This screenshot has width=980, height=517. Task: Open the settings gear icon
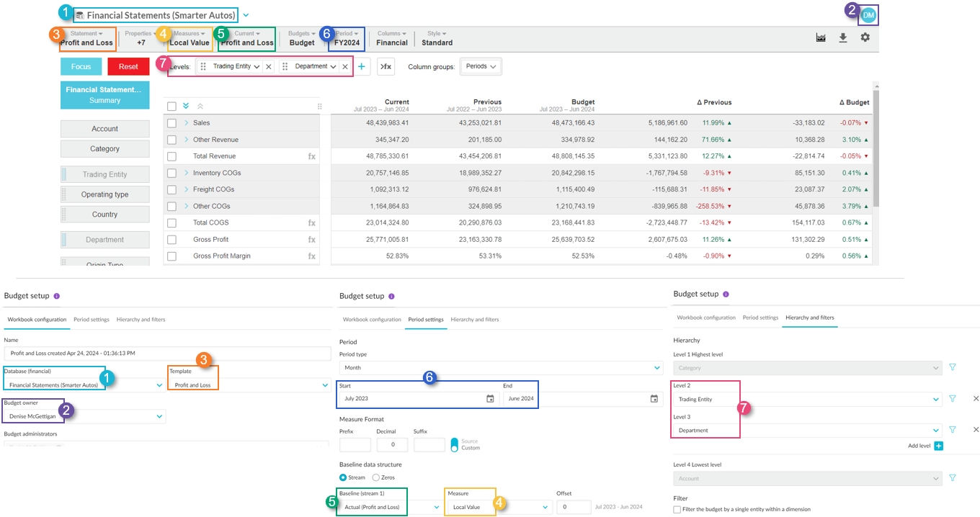tap(865, 37)
